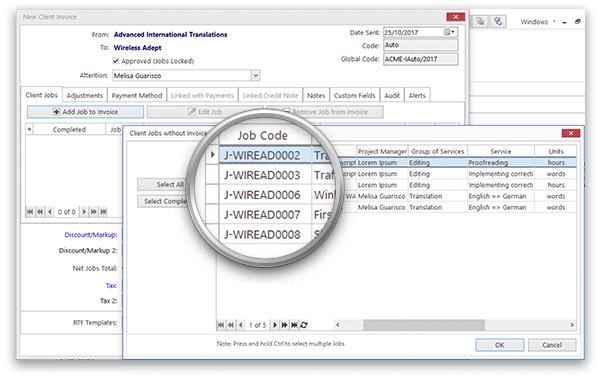Confirm the selection with the OK button
Viewport: 600px width, 381px height.
pos(500,345)
